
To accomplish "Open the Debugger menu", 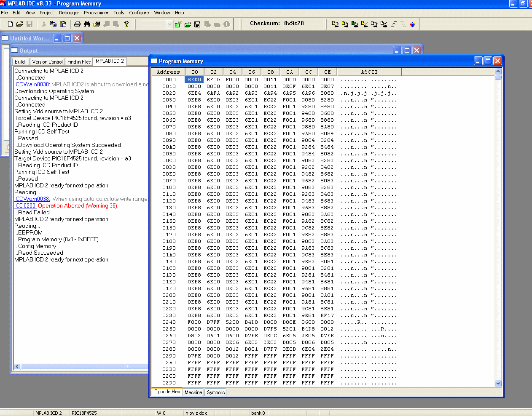I will 69,13.
